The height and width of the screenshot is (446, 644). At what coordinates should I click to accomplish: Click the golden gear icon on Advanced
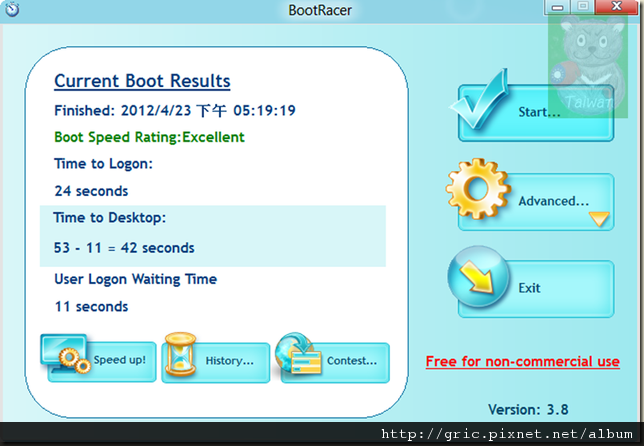coord(478,189)
